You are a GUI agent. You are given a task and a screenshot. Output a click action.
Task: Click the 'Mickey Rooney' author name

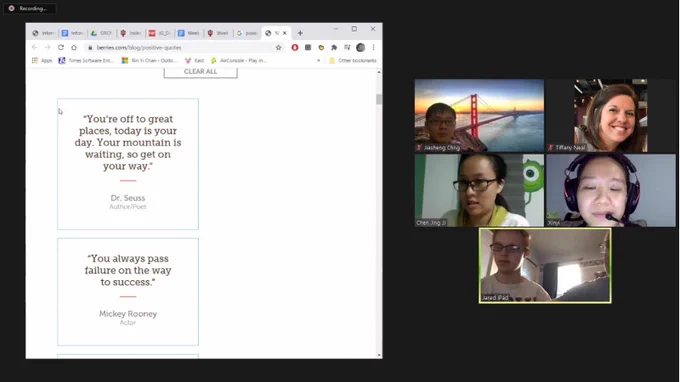coord(128,313)
